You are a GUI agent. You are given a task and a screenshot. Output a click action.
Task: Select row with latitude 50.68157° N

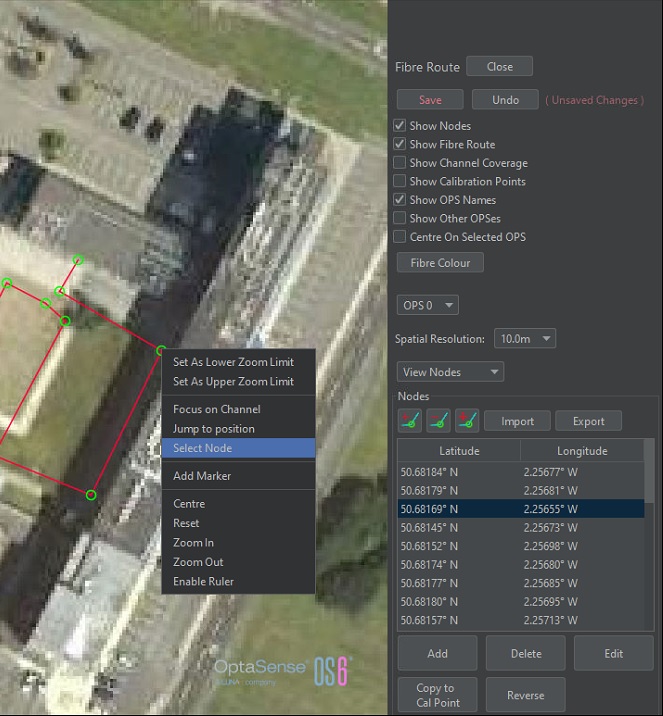coord(521,620)
